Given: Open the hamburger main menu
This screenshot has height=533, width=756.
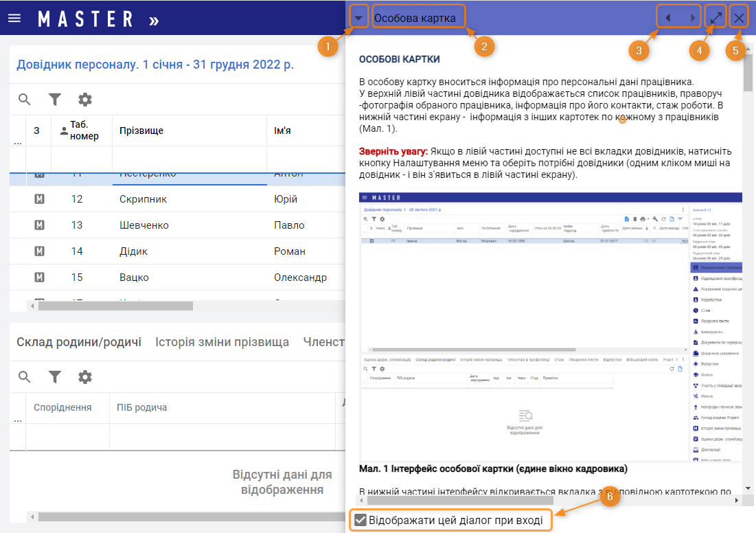Looking at the screenshot, I should 14,19.
